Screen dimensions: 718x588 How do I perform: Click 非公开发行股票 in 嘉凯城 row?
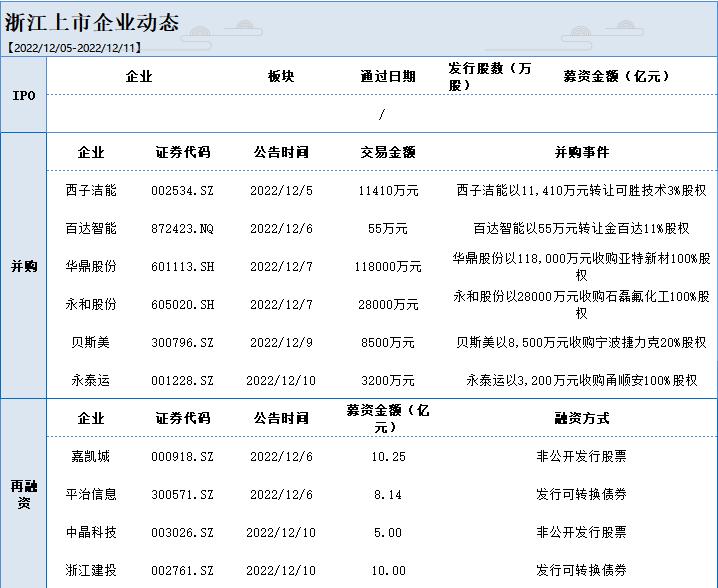[582, 456]
